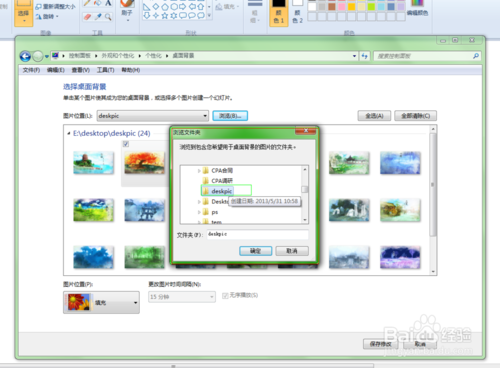Expand the ps folder node
This screenshot has height=368, width=500.
click(x=199, y=212)
